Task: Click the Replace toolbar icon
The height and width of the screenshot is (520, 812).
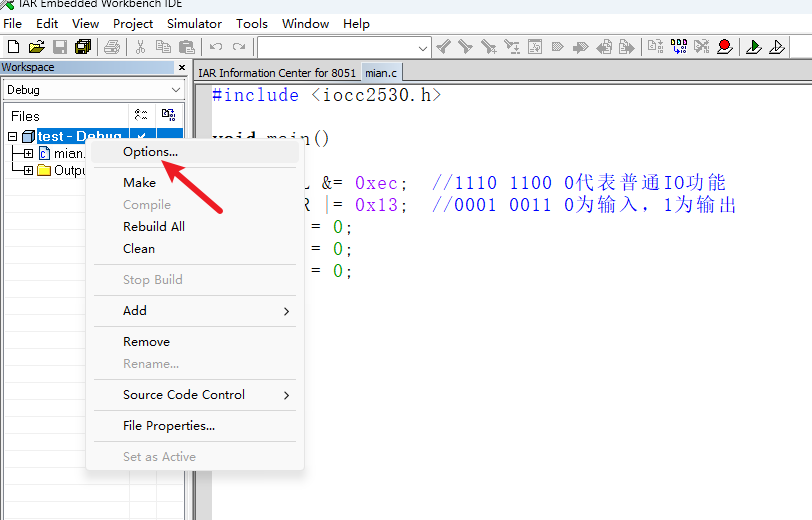Action: tap(512, 47)
